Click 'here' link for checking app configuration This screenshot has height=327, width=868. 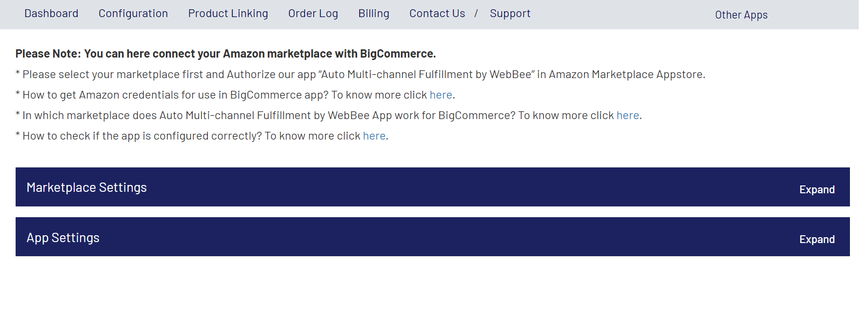(374, 136)
